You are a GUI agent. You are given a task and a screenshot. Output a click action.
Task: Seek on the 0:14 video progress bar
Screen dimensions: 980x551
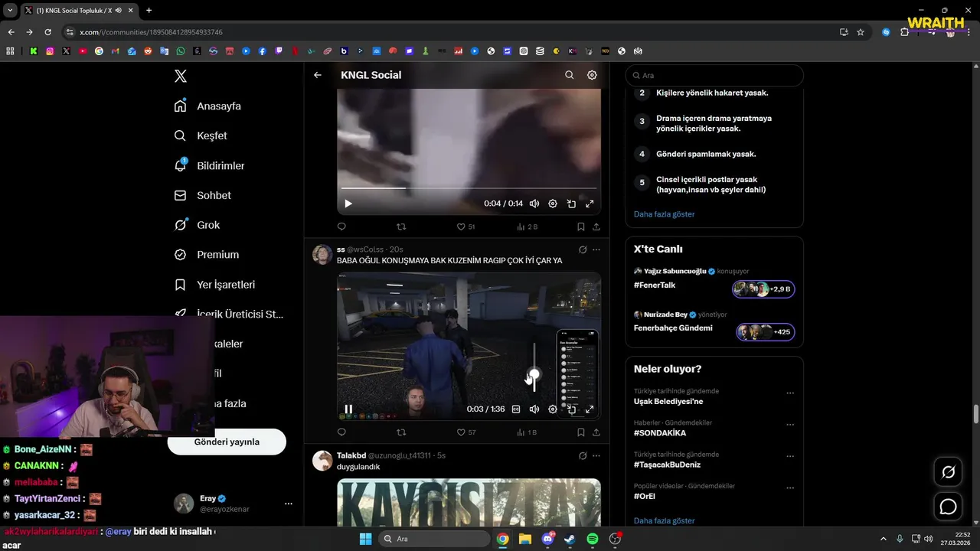pyautogui.click(x=469, y=187)
